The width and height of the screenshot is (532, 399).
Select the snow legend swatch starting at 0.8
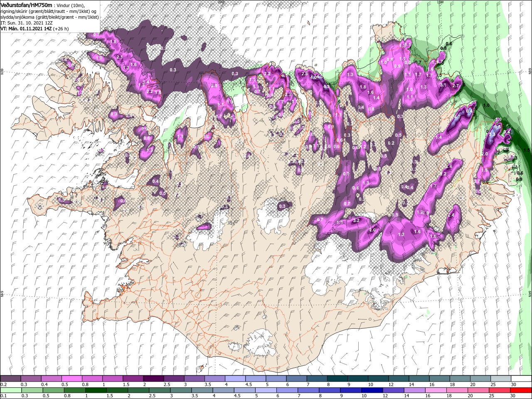(92, 379)
